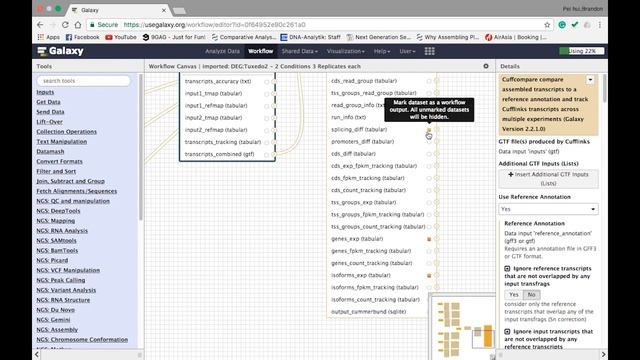Expand NGS: Mapping tool section
The height and width of the screenshot is (360, 640).
coord(56,221)
